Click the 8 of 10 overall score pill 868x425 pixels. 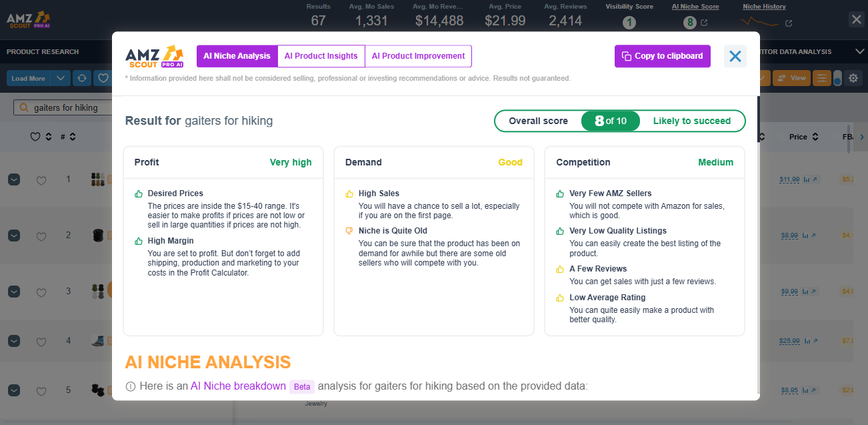tap(610, 121)
